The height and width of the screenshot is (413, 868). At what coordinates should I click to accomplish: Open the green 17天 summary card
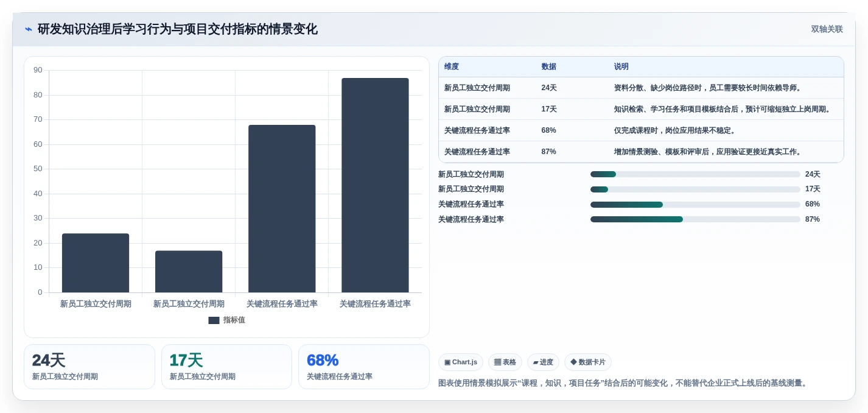click(226, 367)
